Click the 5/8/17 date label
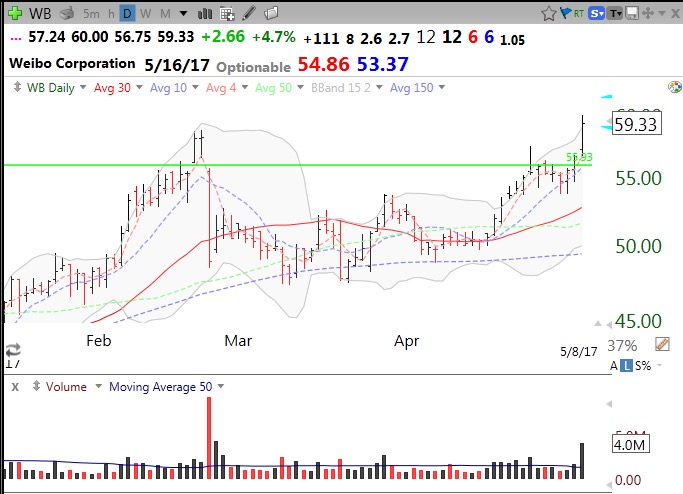 point(578,351)
